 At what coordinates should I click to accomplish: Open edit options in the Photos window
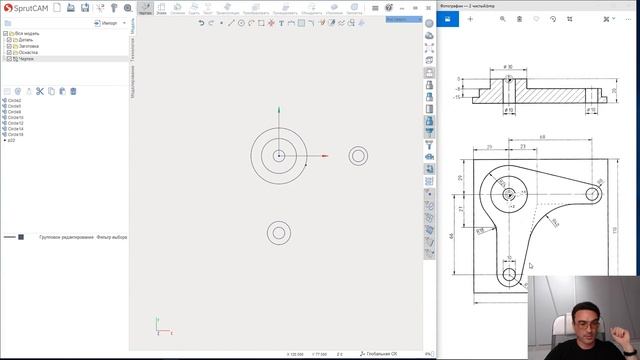click(609, 19)
